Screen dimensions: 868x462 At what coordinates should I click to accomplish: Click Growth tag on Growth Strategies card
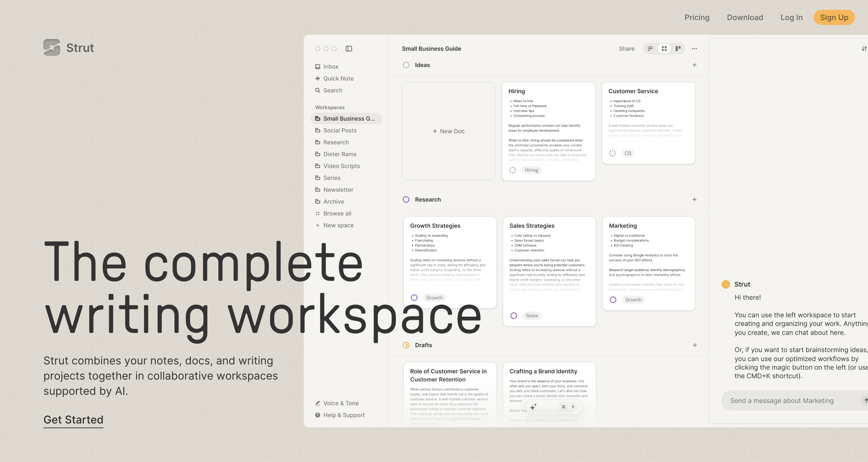[434, 298]
